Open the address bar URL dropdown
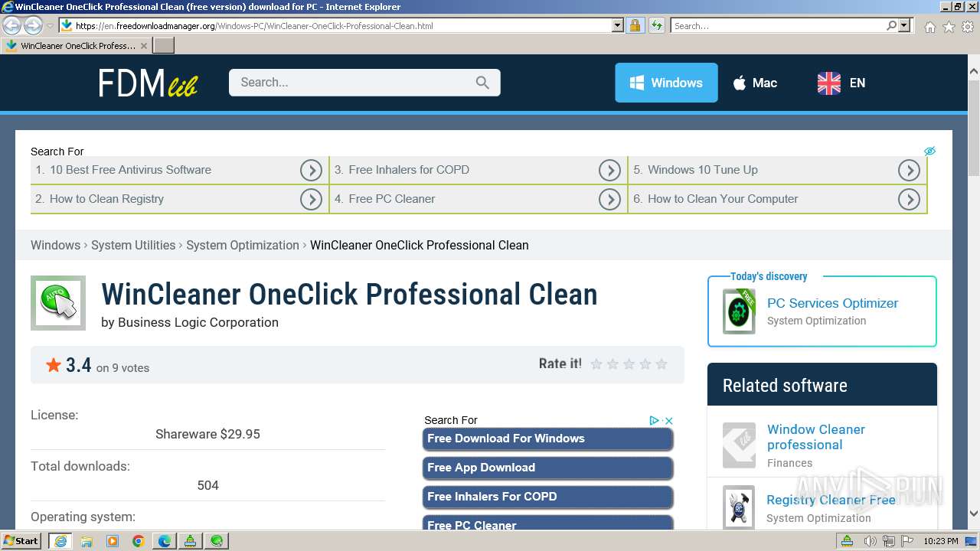980x551 pixels. tap(618, 25)
